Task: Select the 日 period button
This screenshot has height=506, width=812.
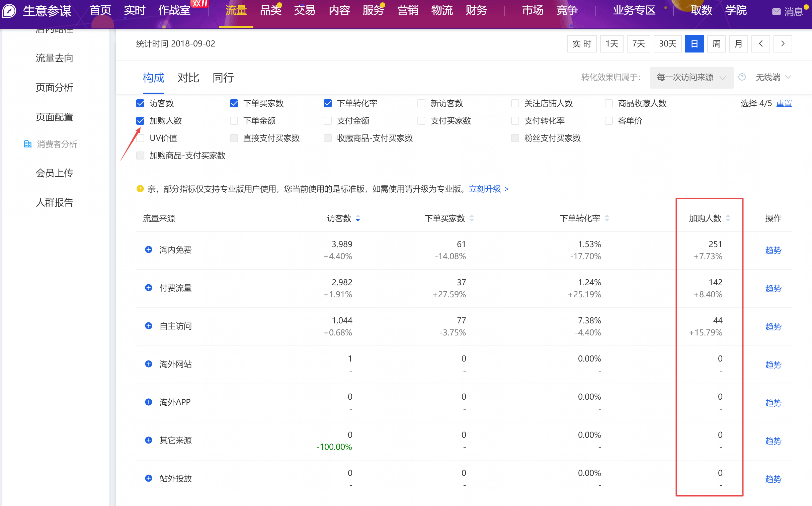Action: point(695,44)
